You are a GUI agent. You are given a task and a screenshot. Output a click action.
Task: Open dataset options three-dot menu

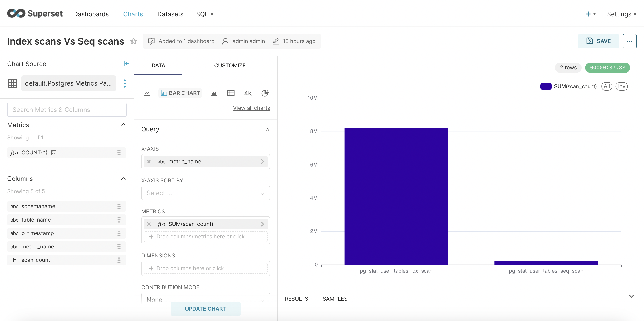(x=125, y=83)
